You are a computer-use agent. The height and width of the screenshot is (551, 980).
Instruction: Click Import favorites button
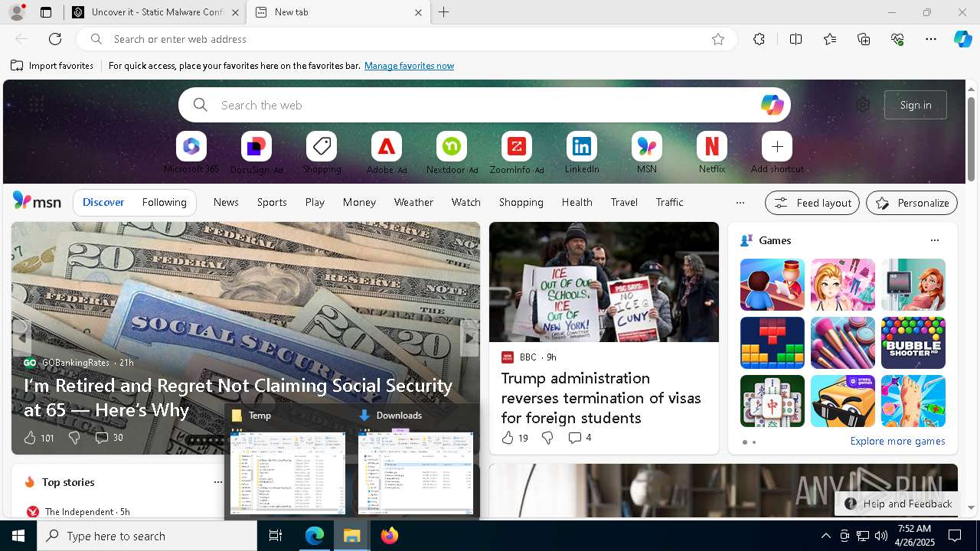[52, 66]
